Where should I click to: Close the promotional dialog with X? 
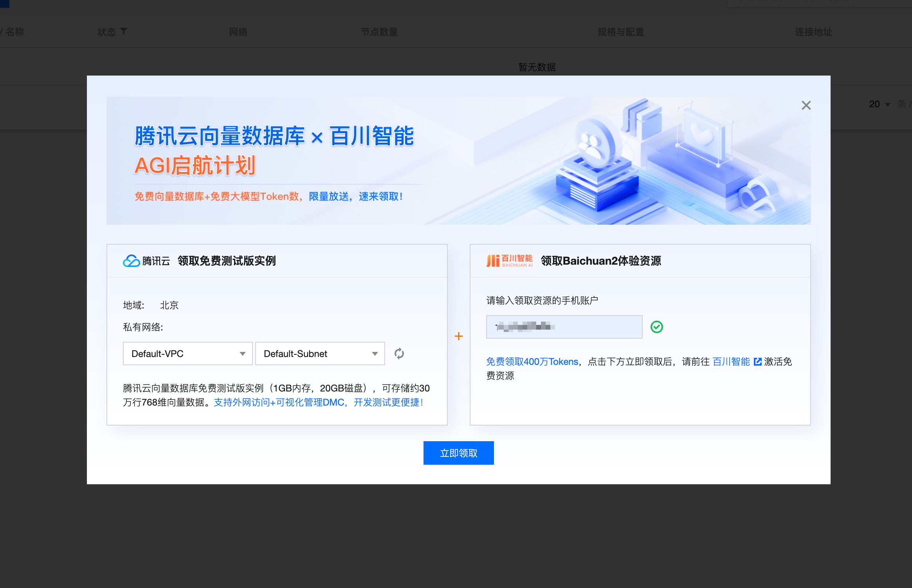(806, 105)
